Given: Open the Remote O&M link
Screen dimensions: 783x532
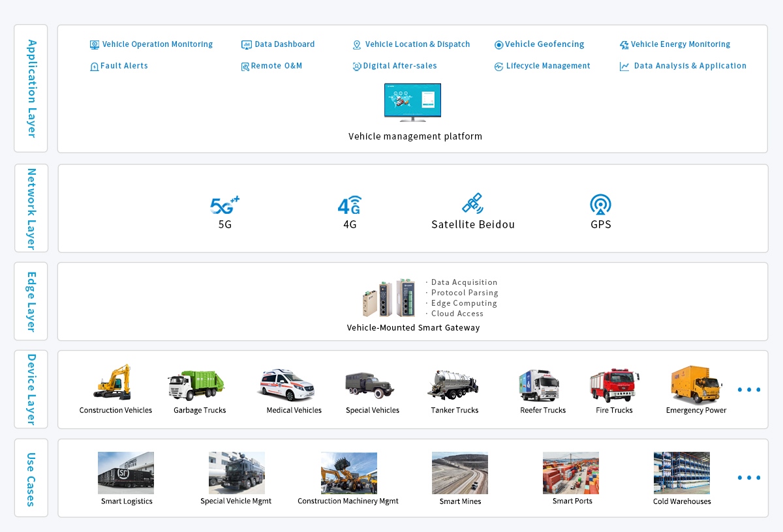Looking at the screenshot, I should [276, 66].
